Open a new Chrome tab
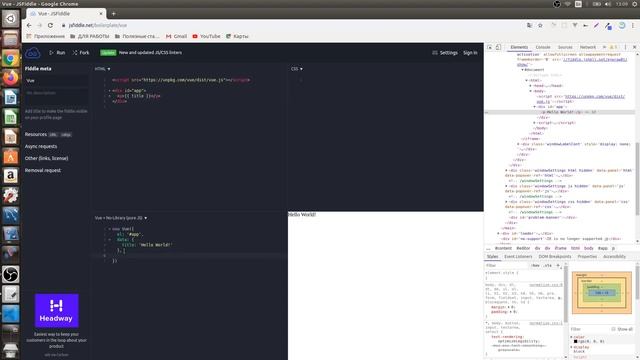 click(113, 13)
